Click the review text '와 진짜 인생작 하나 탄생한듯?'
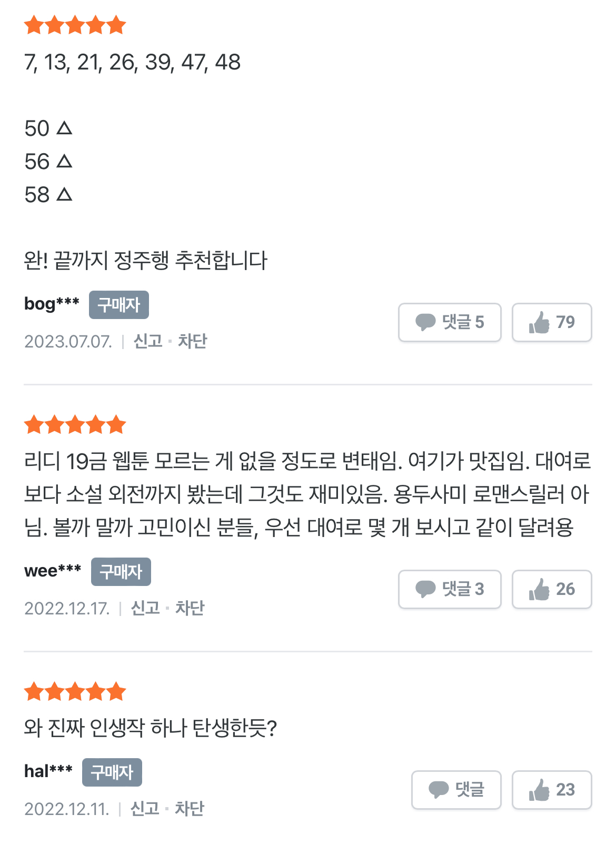The image size is (616, 854). pos(151,728)
